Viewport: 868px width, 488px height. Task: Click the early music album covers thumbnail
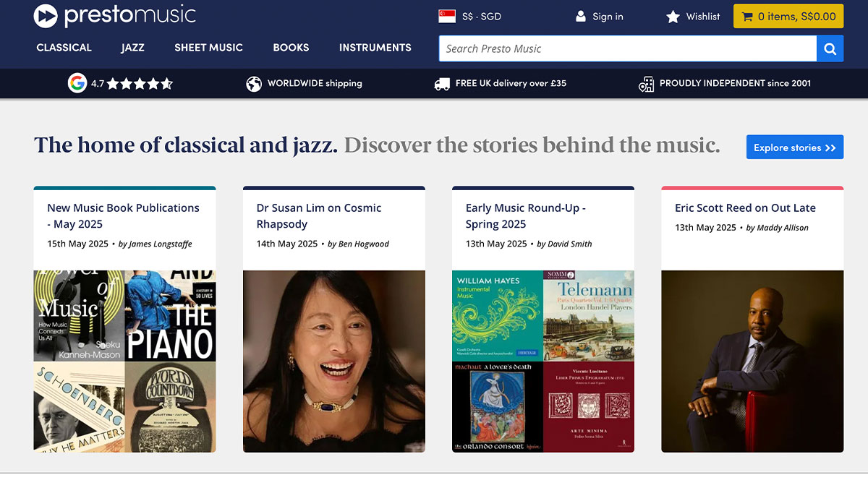[543, 361]
